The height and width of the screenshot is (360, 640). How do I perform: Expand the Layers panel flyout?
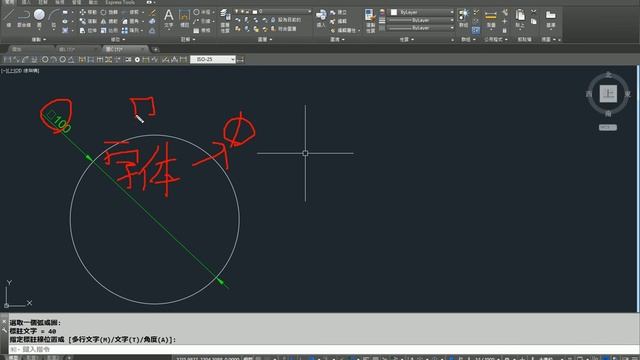point(265,40)
